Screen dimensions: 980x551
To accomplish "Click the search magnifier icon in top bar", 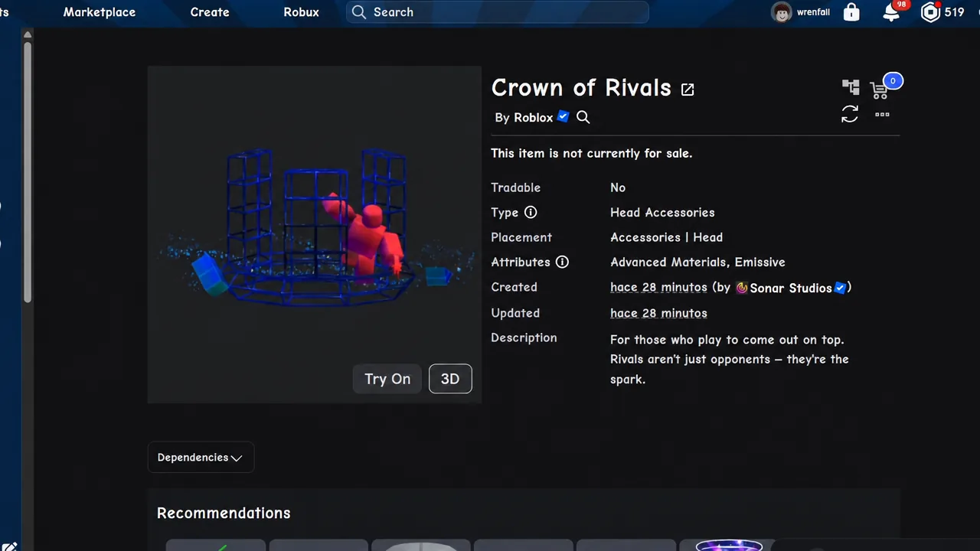I will (x=359, y=12).
